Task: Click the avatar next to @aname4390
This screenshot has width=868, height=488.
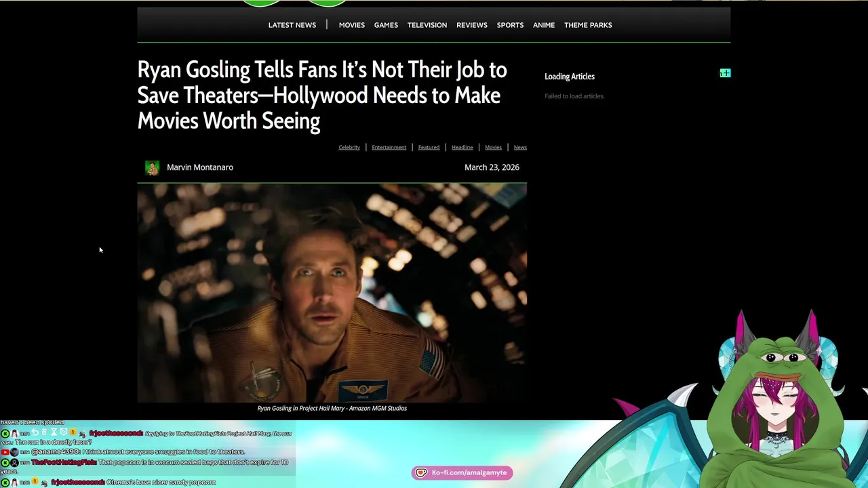Action: (x=14, y=451)
